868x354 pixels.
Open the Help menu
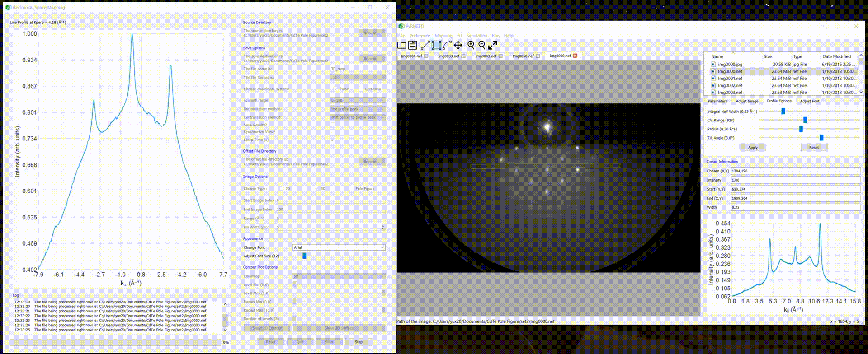[509, 36]
